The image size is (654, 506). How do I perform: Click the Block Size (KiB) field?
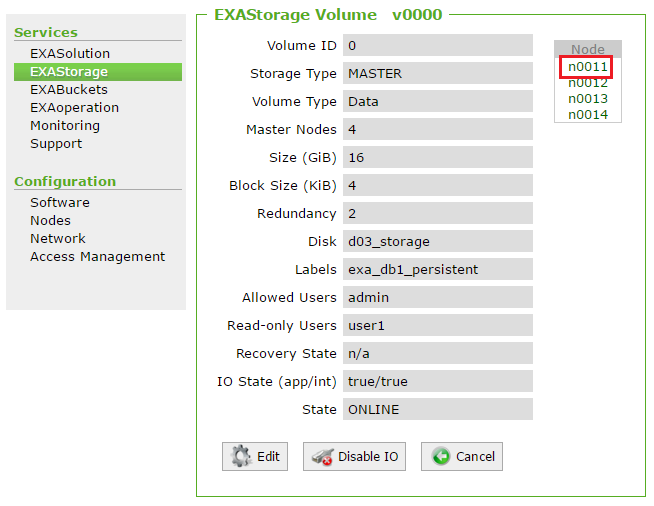tap(438, 185)
